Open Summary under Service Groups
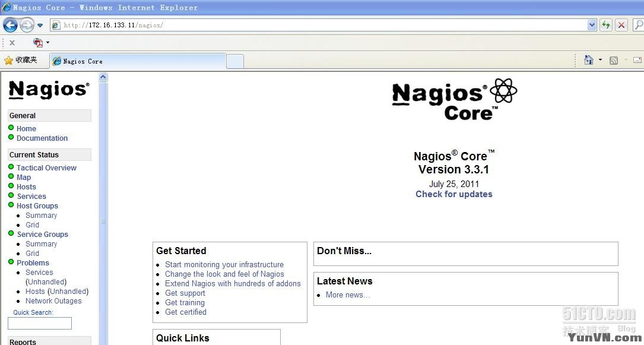This screenshot has height=345, width=644. (42, 243)
